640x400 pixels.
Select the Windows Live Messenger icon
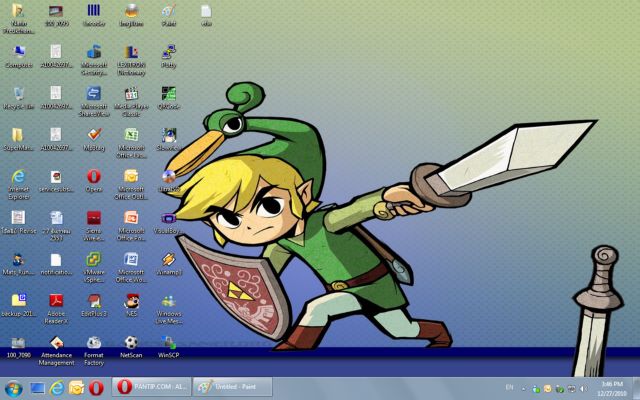[x=169, y=309]
